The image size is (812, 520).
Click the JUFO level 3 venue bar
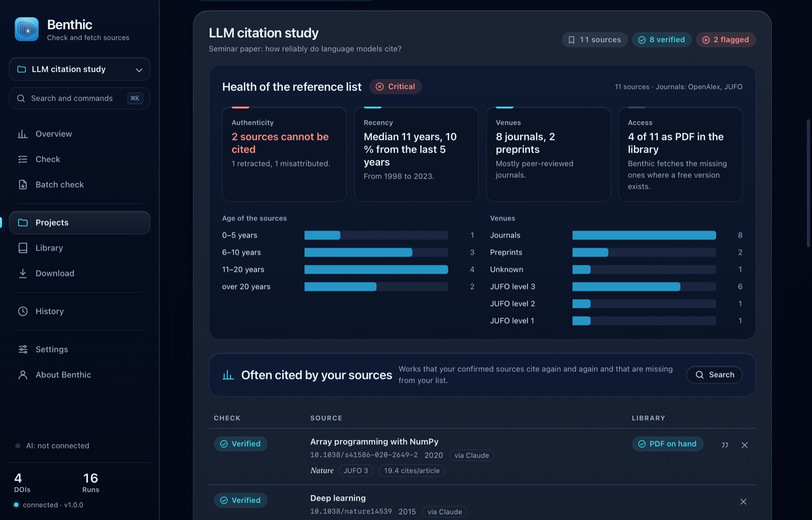[x=644, y=287]
